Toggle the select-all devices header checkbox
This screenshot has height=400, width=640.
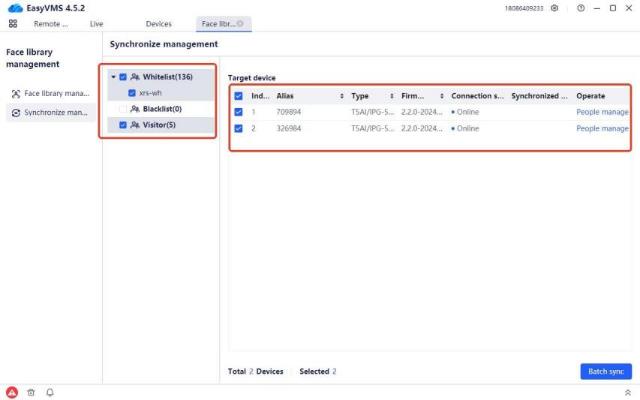click(x=238, y=96)
